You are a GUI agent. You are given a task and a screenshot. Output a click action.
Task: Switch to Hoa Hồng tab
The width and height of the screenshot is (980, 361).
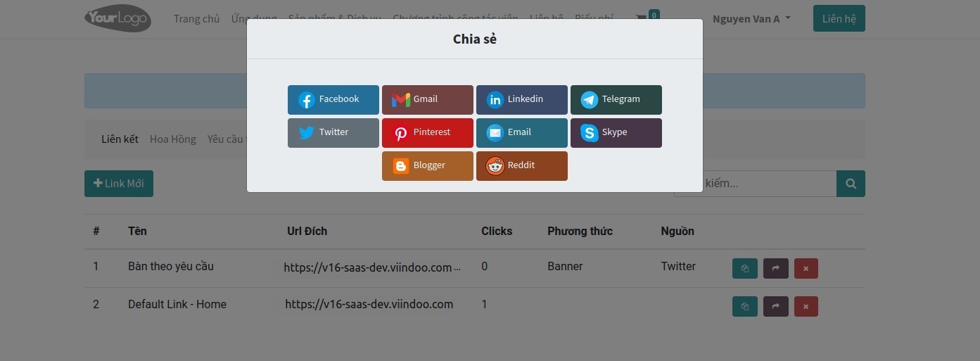(172, 139)
